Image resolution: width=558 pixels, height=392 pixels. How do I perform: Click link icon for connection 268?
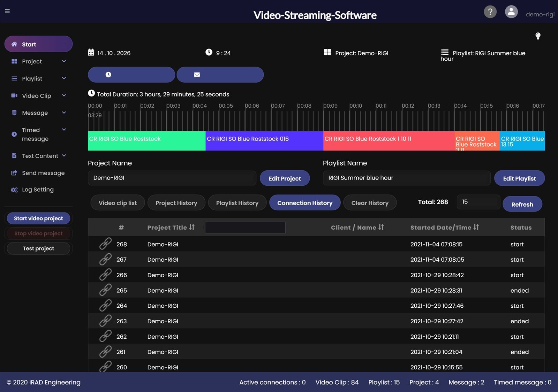[x=105, y=244]
